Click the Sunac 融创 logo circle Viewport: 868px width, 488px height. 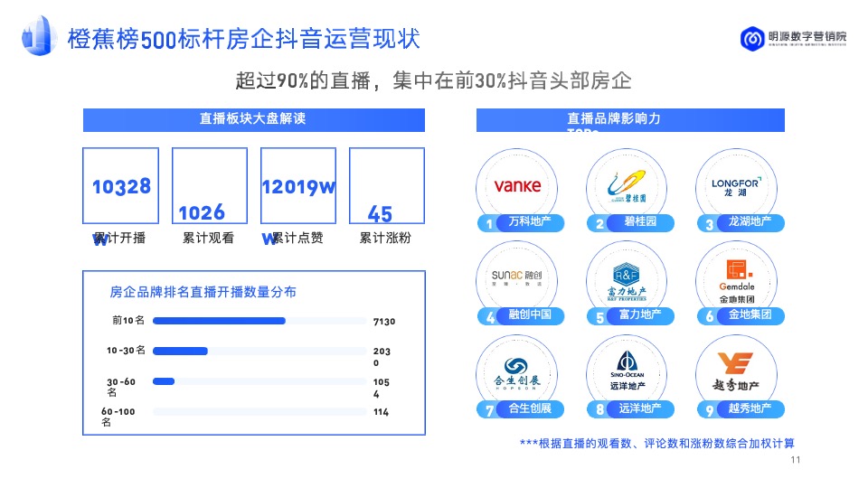tap(517, 281)
